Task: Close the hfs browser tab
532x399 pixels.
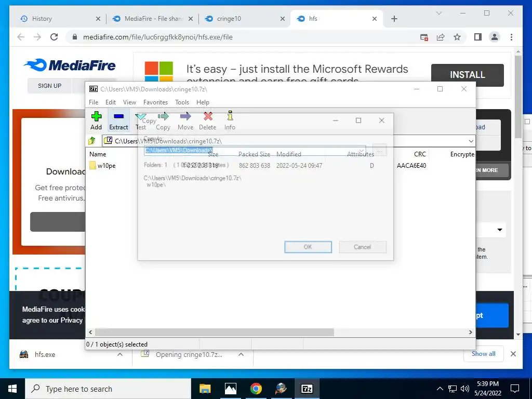Action: click(374, 19)
